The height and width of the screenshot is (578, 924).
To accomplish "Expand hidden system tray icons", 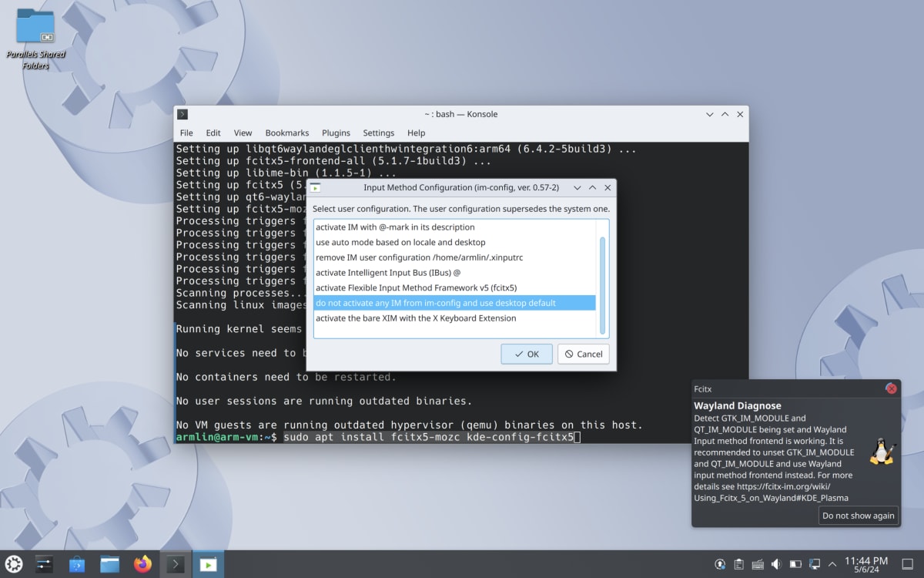I will pos(832,564).
